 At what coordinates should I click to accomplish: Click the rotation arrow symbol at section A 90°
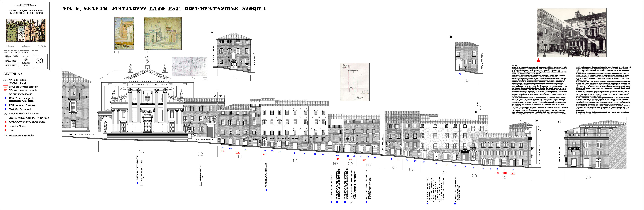[217, 92]
